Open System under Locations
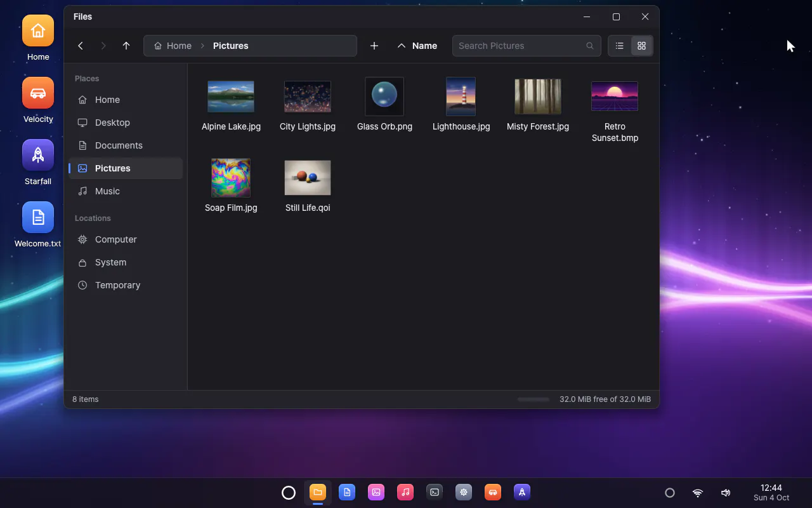Image resolution: width=812 pixels, height=508 pixels. (126, 262)
